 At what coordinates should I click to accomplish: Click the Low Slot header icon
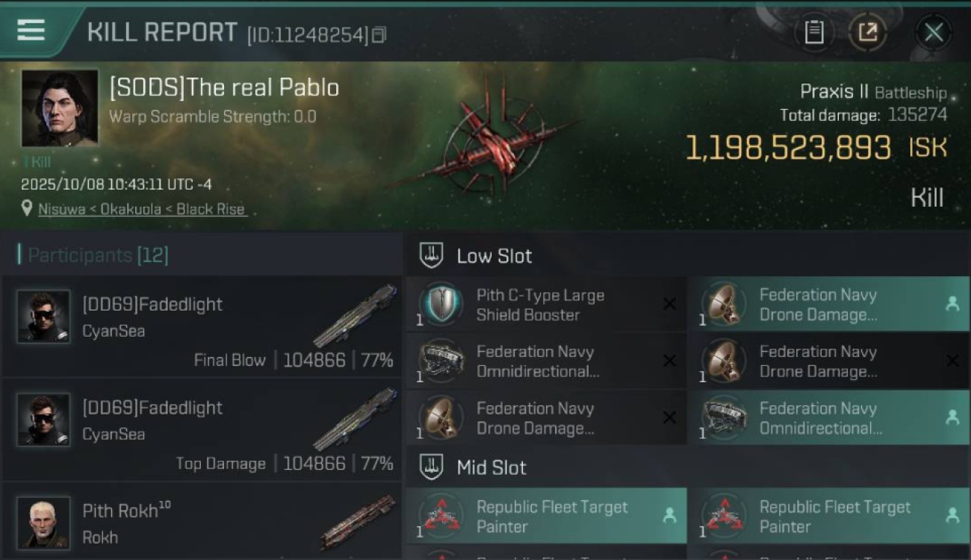coord(432,255)
